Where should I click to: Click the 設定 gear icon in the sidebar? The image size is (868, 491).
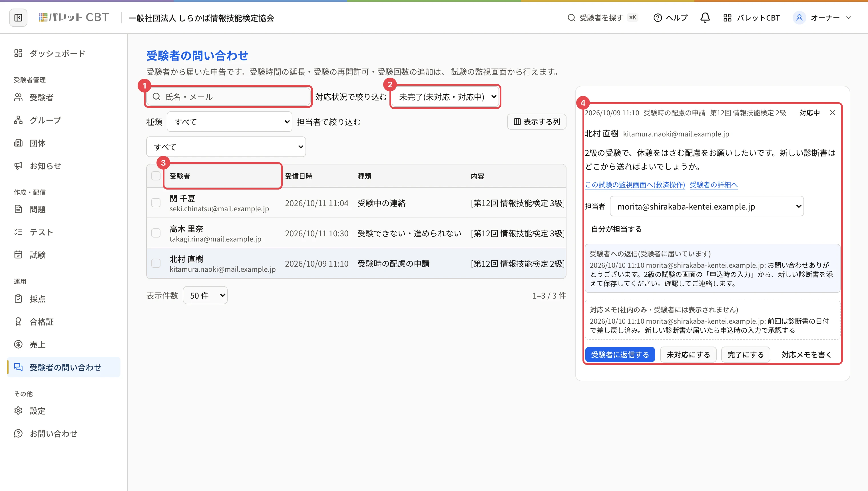18,411
